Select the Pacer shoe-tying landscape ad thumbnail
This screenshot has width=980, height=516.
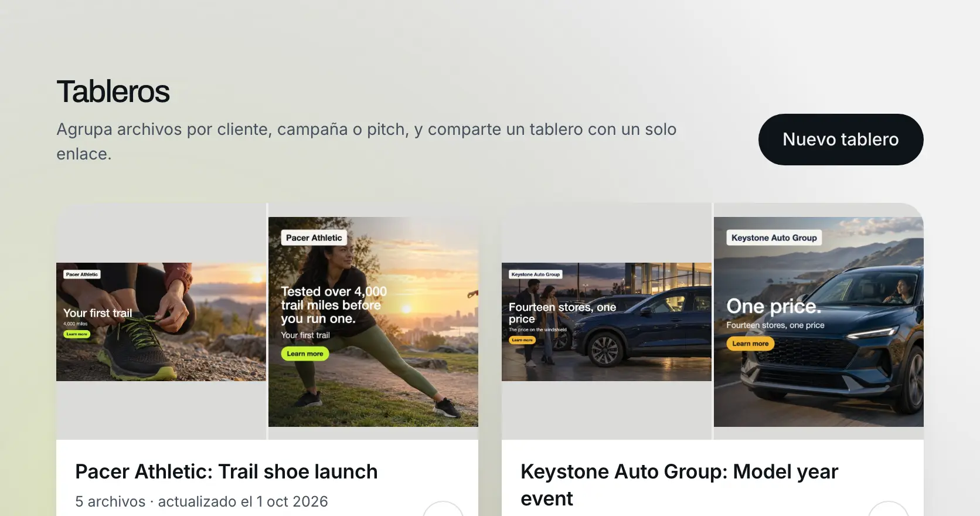(161, 322)
